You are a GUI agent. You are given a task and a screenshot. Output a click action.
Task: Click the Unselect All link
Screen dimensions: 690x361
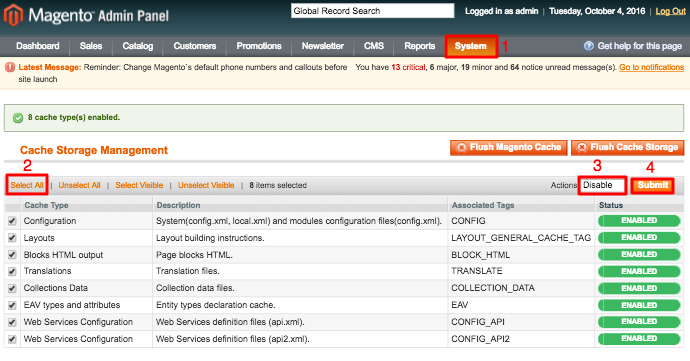tap(79, 185)
